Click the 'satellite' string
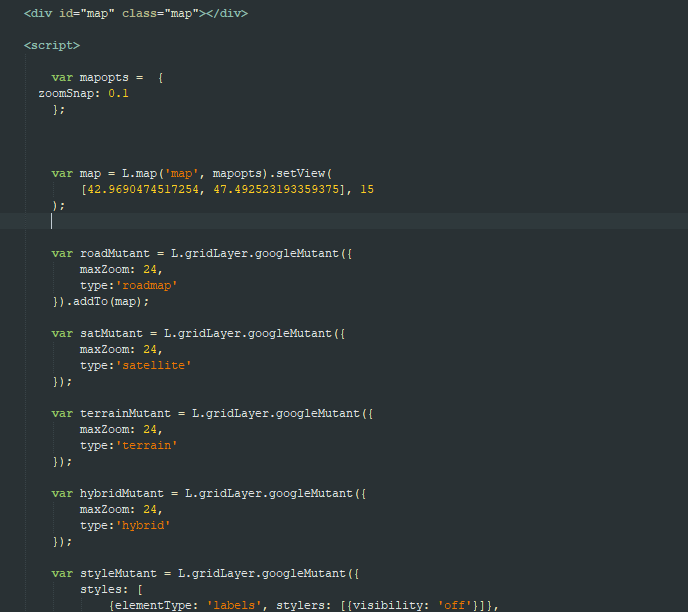Image resolution: width=688 pixels, height=612 pixels. pos(154,365)
